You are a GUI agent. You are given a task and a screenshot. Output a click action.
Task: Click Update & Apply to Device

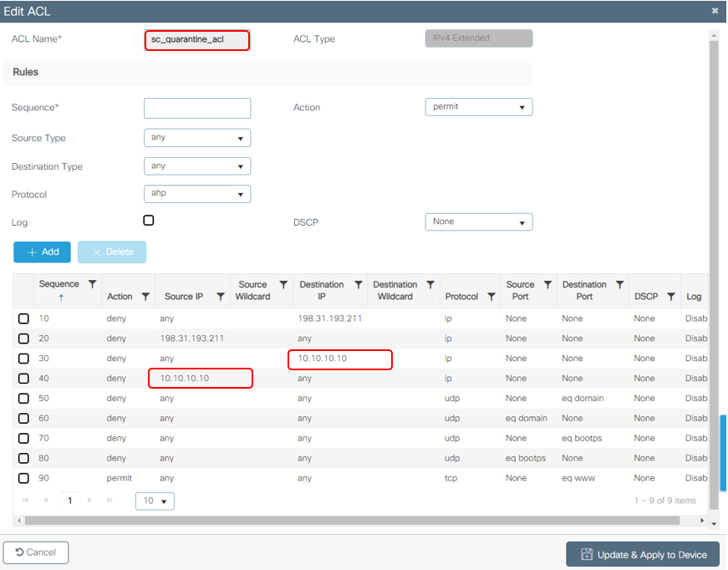coord(643,554)
